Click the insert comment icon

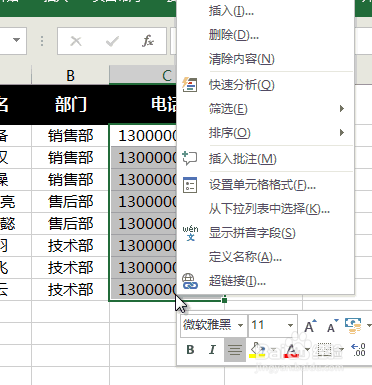coord(190,158)
